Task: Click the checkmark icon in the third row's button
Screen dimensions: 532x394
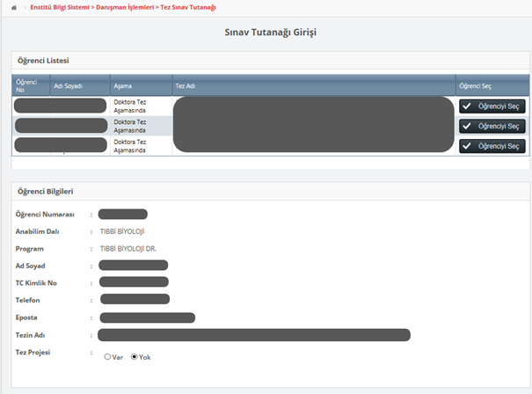Action: [x=467, y=146]
